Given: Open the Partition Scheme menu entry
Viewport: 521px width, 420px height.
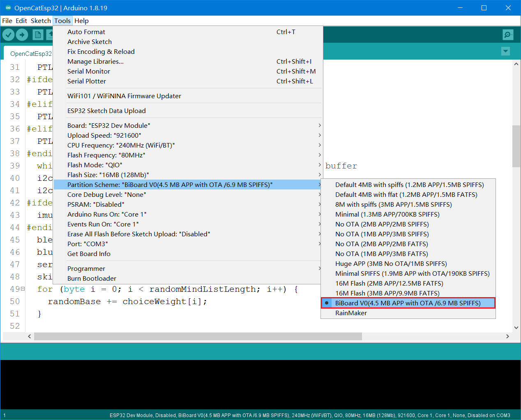Looking at the screenshot, I should tap(188, 185).
